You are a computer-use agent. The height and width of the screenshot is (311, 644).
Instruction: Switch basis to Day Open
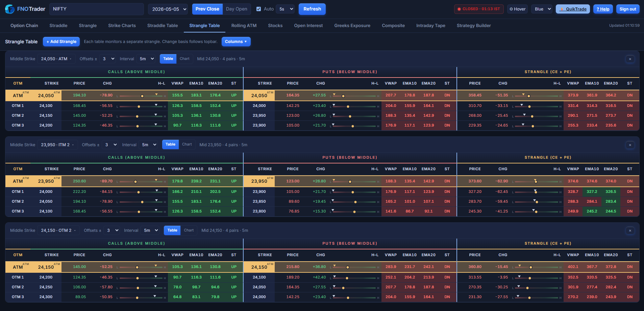[x=237, y=9]
